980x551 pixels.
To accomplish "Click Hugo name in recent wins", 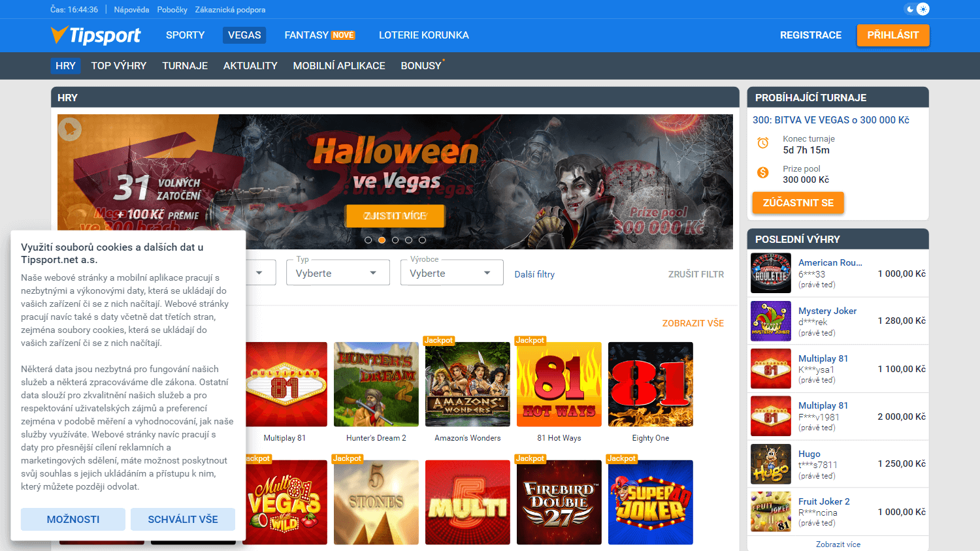I will click(809, 454).
